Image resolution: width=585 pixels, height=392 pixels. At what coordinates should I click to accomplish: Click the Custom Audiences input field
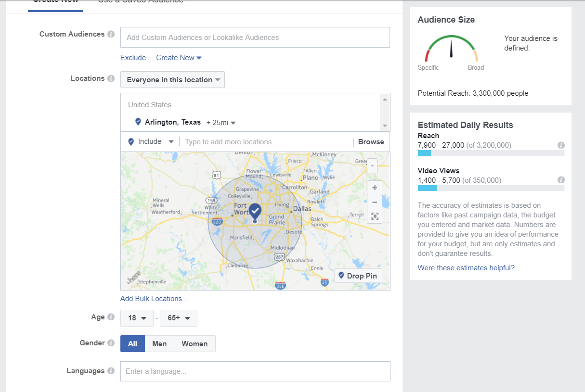click(255, 38)
